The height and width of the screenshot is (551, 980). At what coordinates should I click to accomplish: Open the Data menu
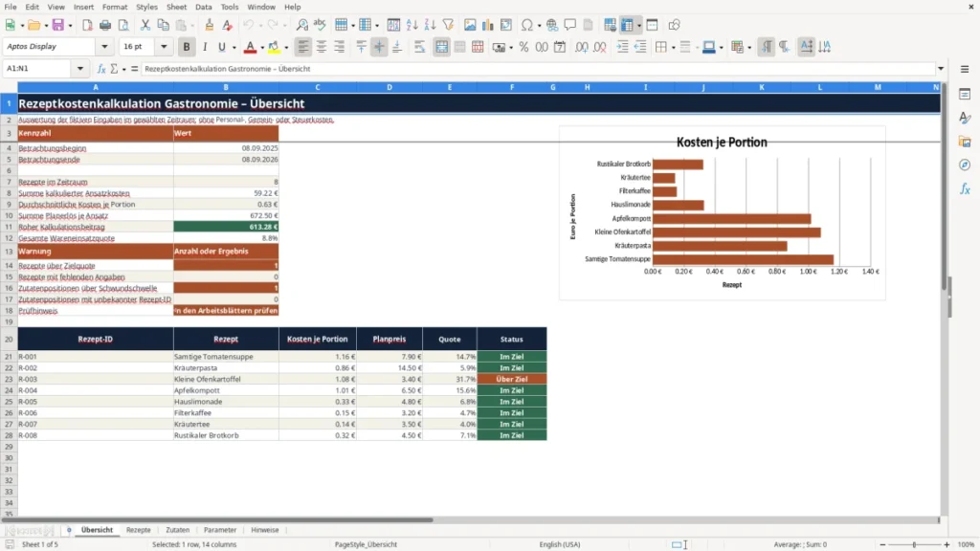tap(204, 7)
